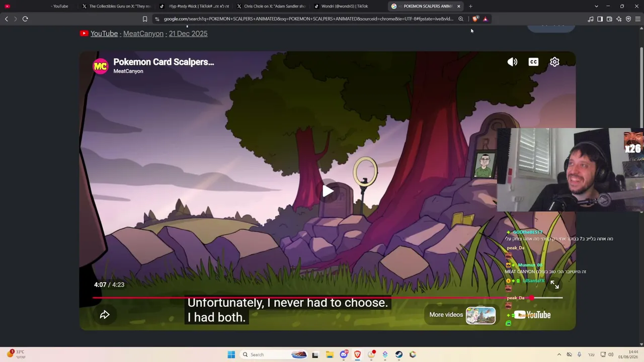The height and width of the screenshot is (362, 644).
Task: Open Task View on the taskbar
Action: 315,354
